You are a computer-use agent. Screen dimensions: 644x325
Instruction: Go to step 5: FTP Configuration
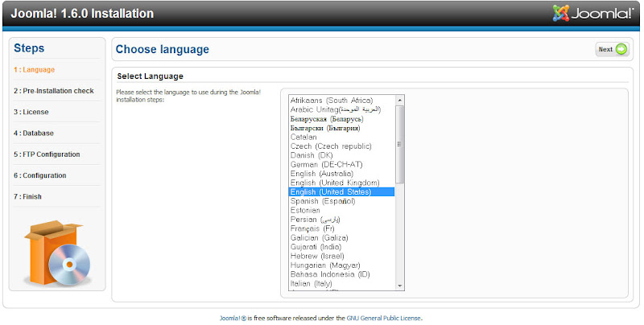(x=47, y=154)
